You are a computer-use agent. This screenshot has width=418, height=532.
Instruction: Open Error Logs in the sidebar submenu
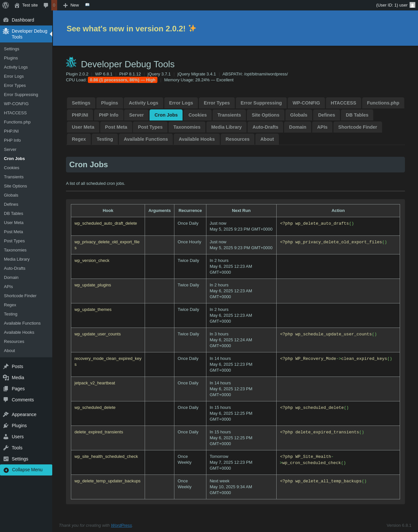pos(14,76)
